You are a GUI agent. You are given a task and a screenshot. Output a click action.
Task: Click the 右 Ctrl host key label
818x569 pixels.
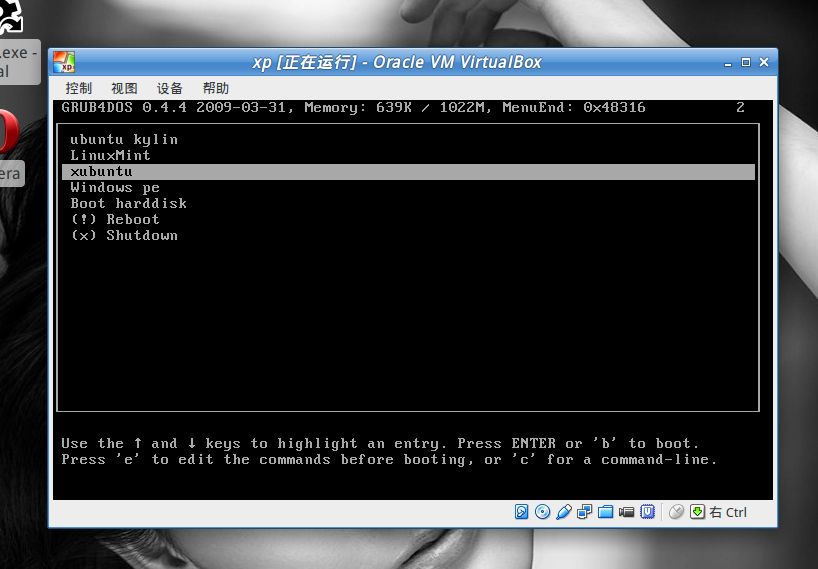coord(728,512)
